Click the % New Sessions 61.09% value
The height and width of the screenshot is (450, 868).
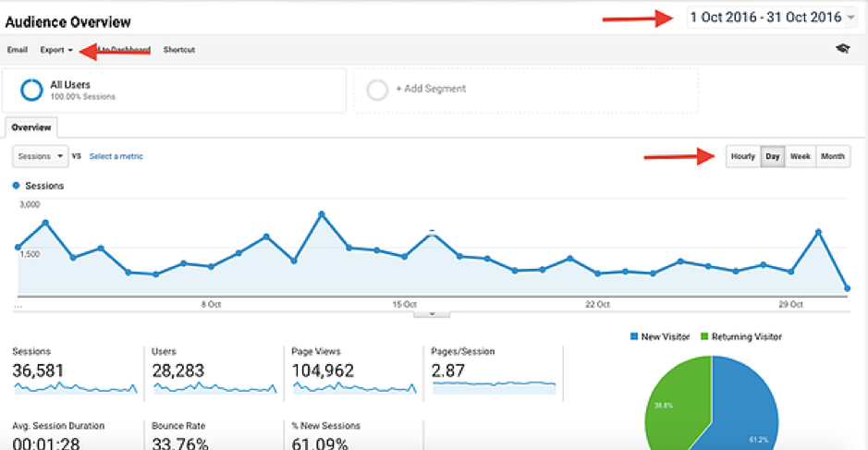pyautogui.click(x=320, y=444)
